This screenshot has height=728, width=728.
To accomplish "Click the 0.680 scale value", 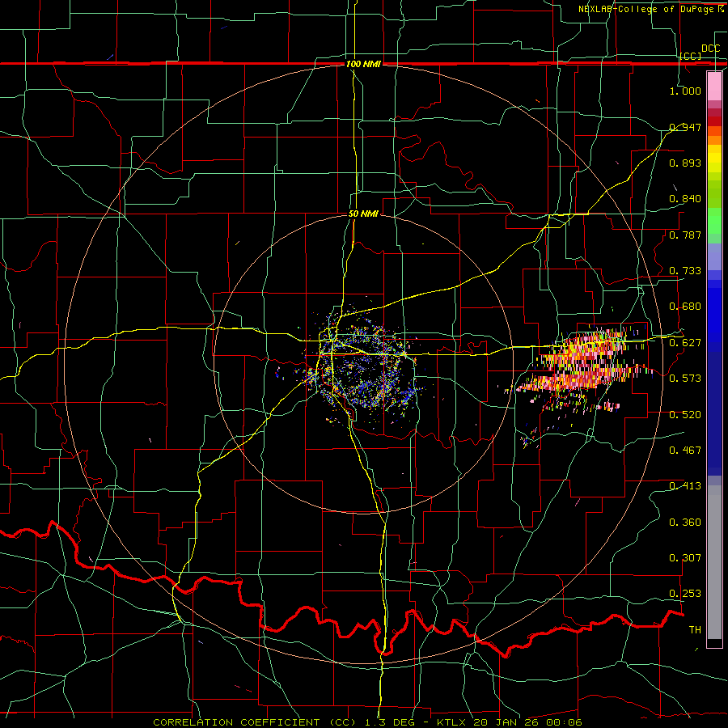I will click(685, 307).
